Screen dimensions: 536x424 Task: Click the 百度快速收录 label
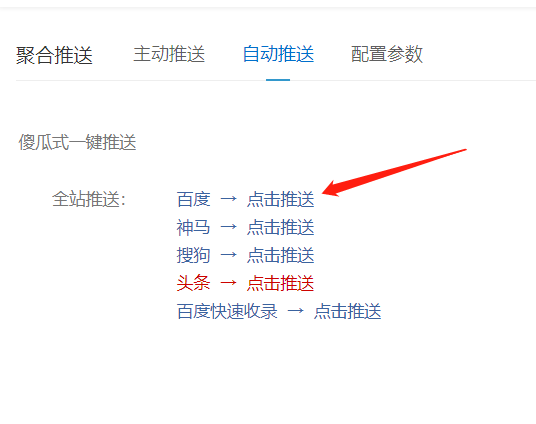[227, 311]
